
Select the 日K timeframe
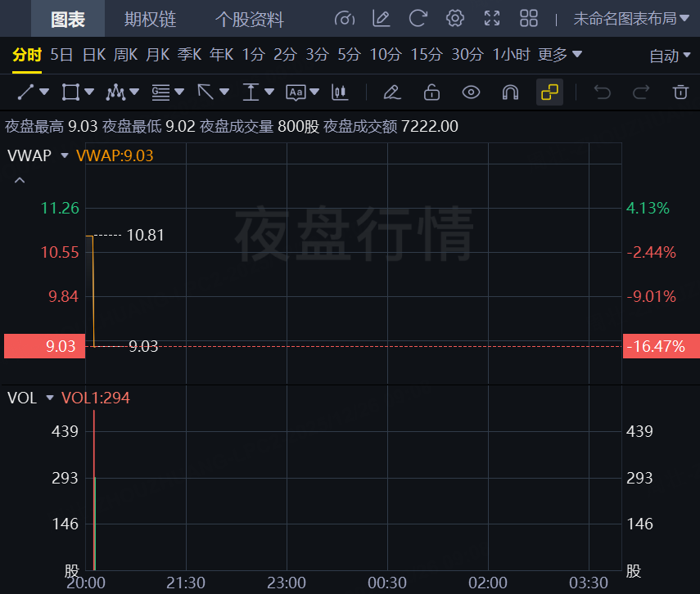[94, 55]
